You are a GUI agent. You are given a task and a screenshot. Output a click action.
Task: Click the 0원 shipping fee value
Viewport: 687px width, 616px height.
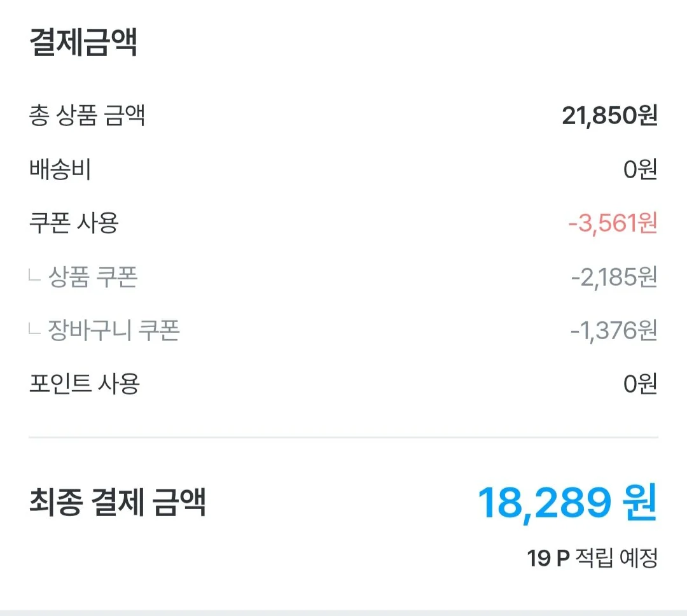640,169
